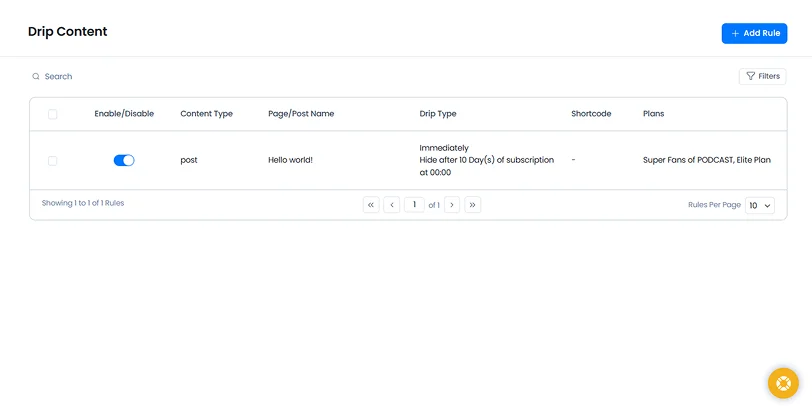Viewport: 812px width, 407px height.
Task: Click the Super Fans of PODCAST plans cell
Action: click(706, 160)
